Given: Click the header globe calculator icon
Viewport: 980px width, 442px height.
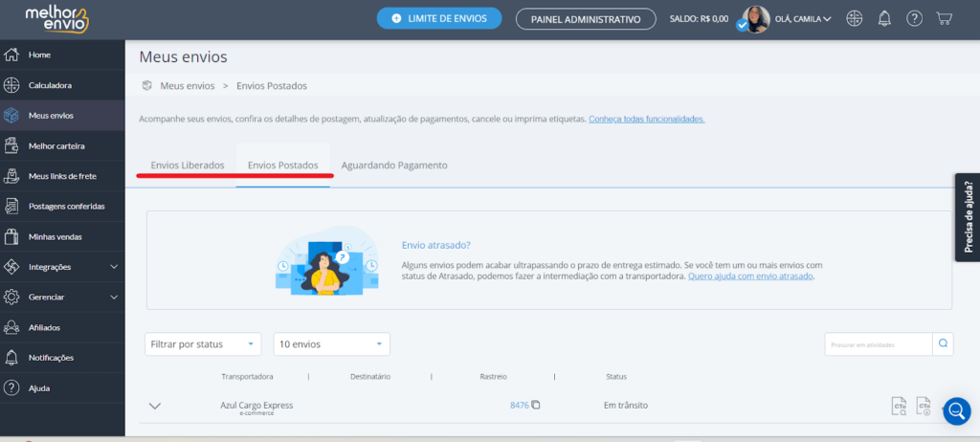Looking at the screenshot, I should click(x=855, y=19).
